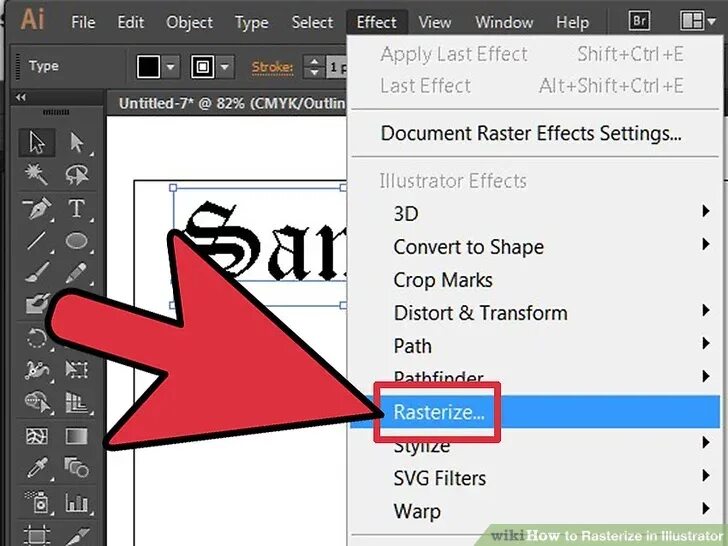Open Adobe Bridge via Br icon
The height and width of the screenshot is (546, 728).
[639, 21]
